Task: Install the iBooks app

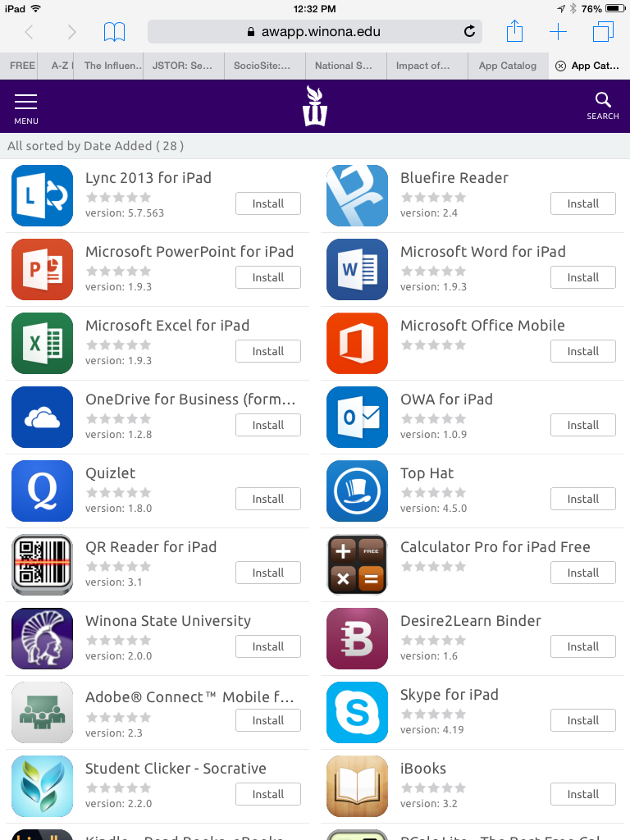Action: pyautogui.click(x=582, y=794)
